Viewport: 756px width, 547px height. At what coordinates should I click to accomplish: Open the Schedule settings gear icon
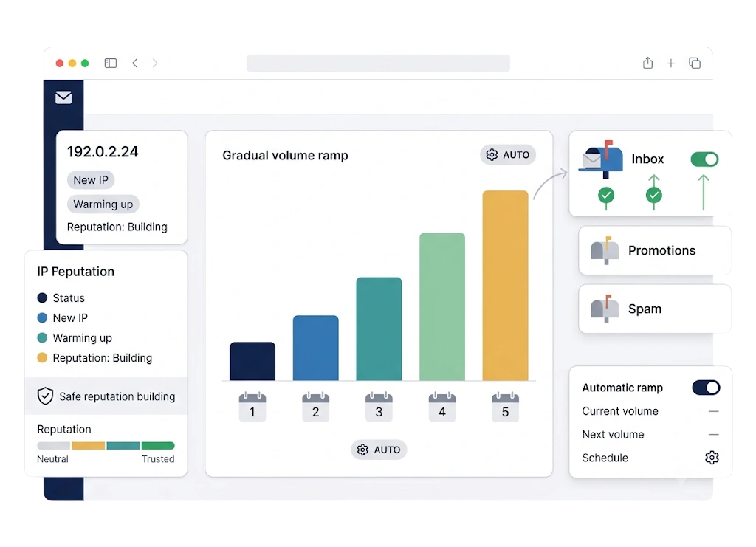tap(712, 458)
